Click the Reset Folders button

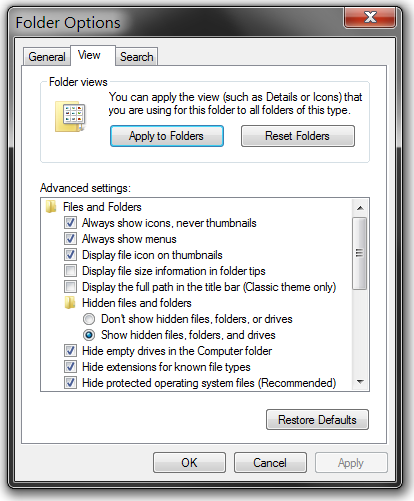(298, 136)
